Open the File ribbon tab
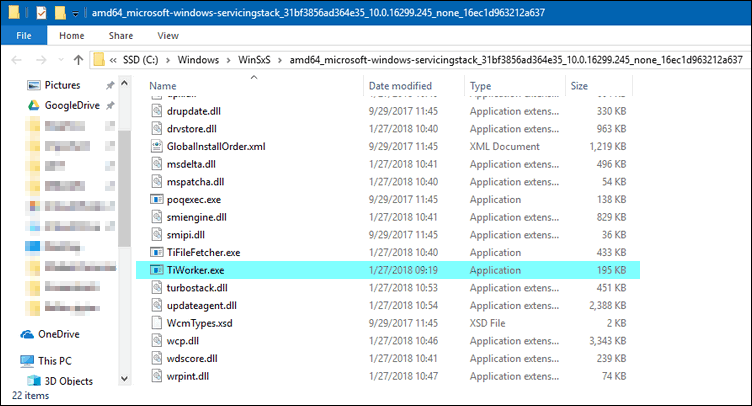This screenshot has height=406, width=752. (x=24, y=35)
